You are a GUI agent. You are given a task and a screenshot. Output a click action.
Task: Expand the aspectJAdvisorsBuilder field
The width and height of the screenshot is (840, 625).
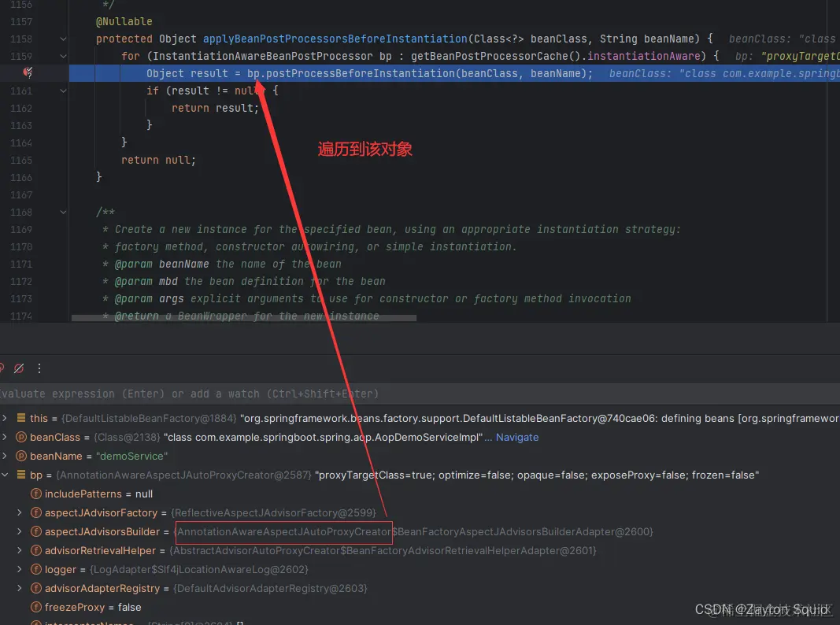pos(20,531)
